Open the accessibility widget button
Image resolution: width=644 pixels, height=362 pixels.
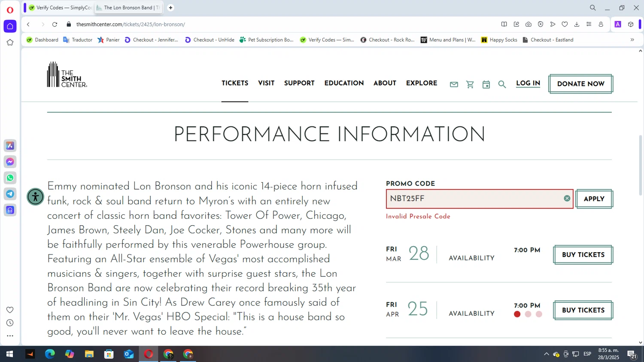click(35, 197)
